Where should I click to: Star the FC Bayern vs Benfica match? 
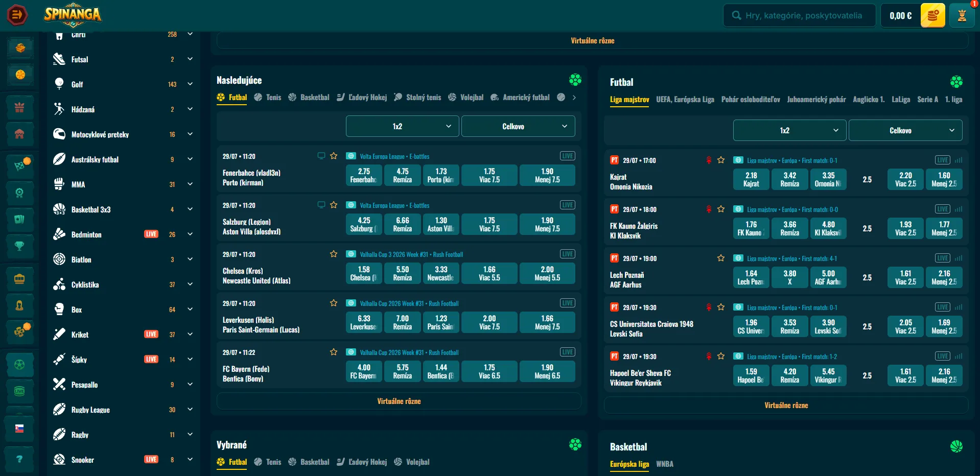coord(334,352)
